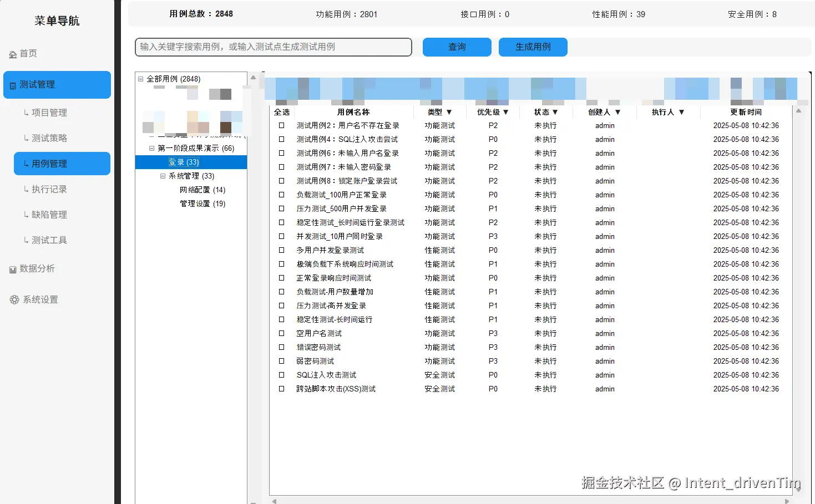Click the table's horizontal scrollbar right arrow
815x504 pixels.
[x=787, y=501]
